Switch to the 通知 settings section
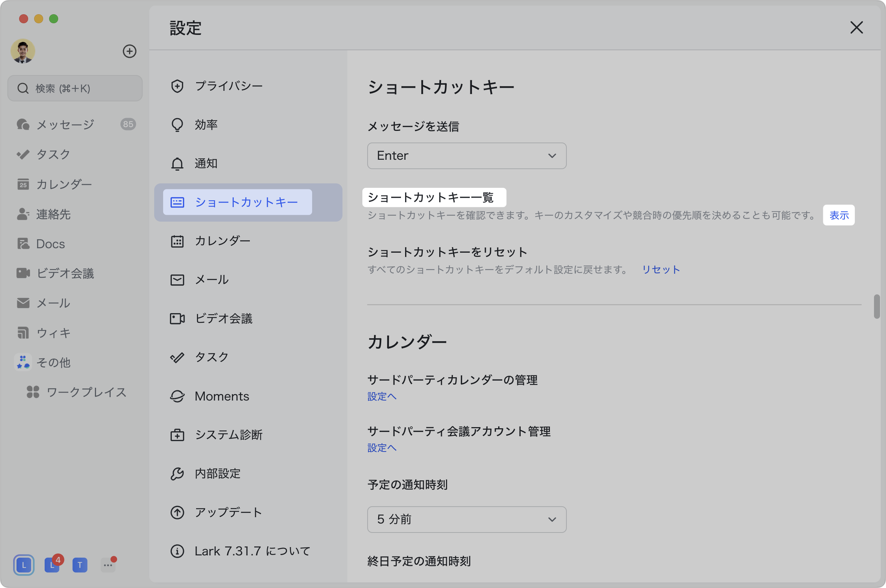 coord(206,163)
